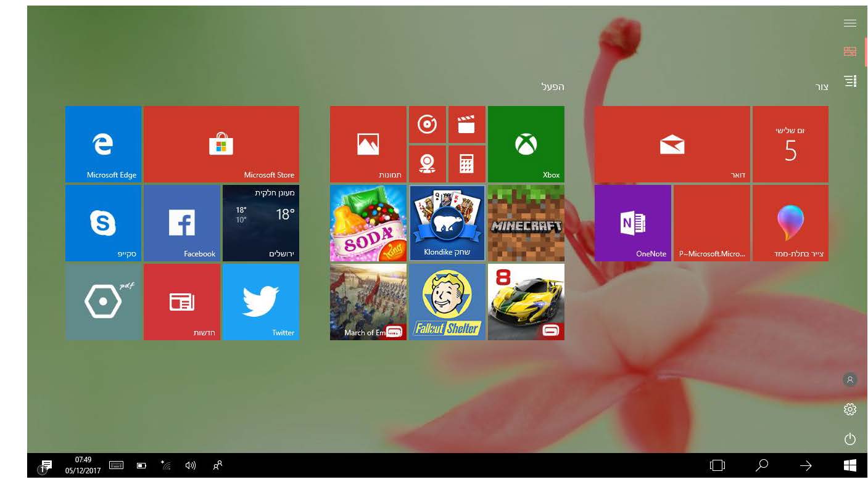Open the Action Center notifications icon

click(x=46, y=466)
